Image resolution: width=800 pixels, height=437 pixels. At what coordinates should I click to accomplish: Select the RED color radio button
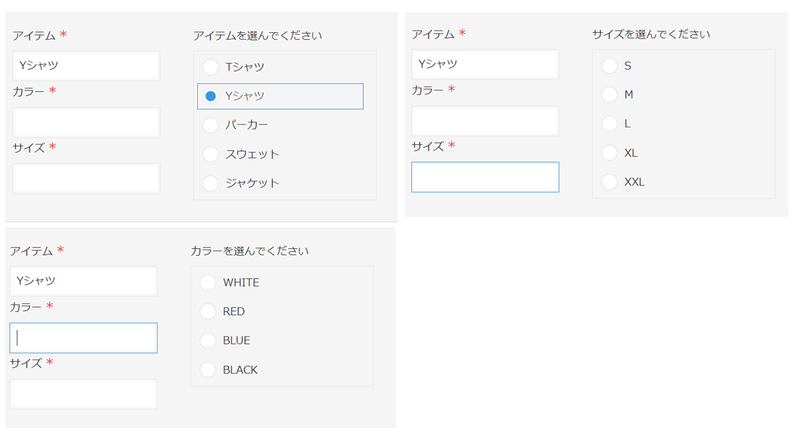[x=208, y=311]
